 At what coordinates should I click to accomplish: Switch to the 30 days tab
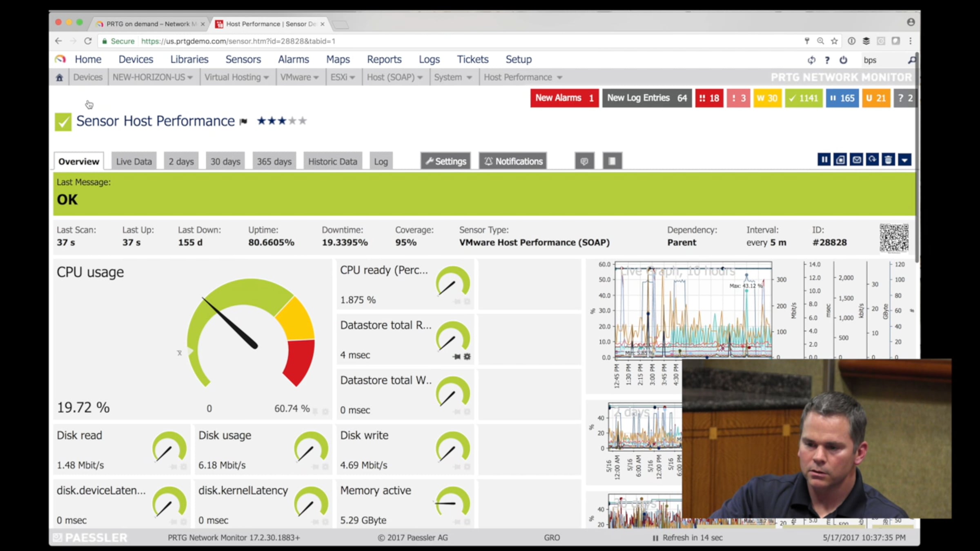coord(225,161)
